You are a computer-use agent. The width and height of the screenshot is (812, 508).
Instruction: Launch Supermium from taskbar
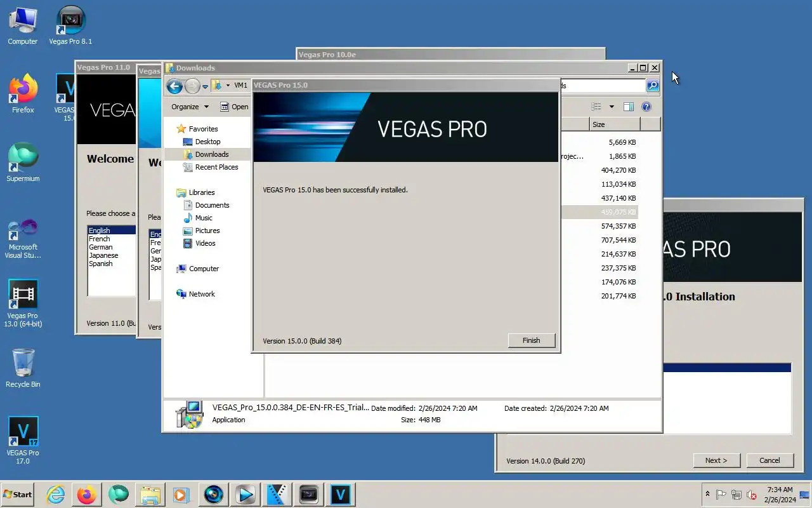119,494
